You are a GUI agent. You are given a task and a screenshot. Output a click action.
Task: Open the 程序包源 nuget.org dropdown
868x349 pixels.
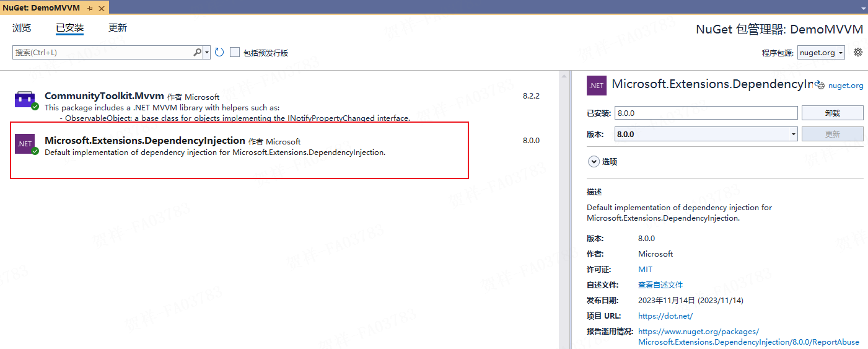coord(821,53)
